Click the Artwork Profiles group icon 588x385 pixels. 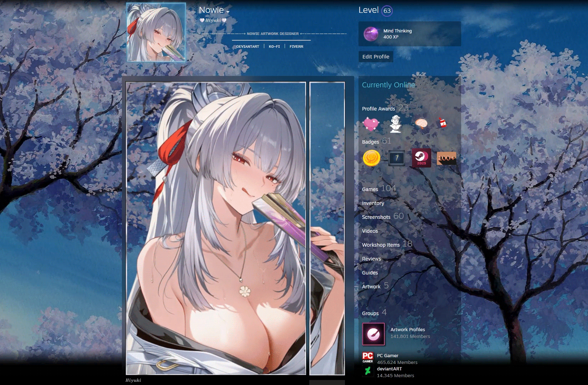[373, 334]
